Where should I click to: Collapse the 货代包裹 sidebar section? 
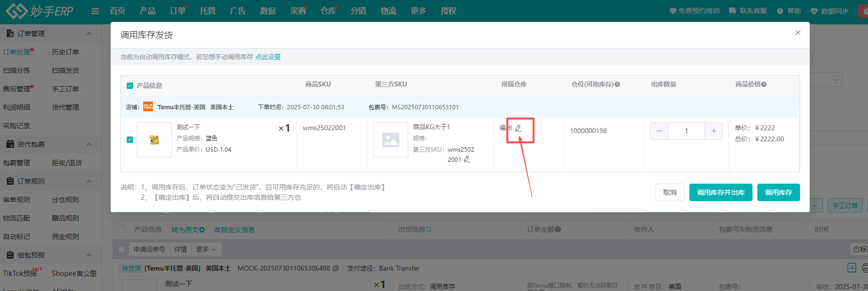coord(89,144)
